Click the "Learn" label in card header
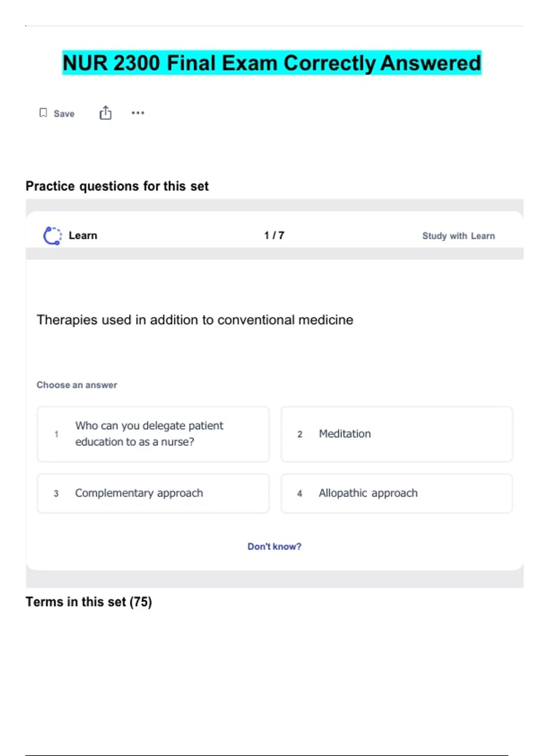 coord(83,236)
